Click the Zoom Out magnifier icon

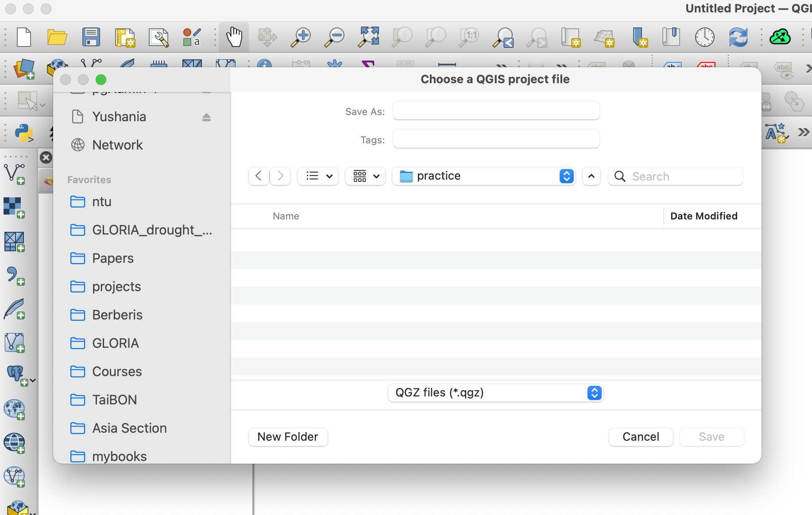point(335,37)
